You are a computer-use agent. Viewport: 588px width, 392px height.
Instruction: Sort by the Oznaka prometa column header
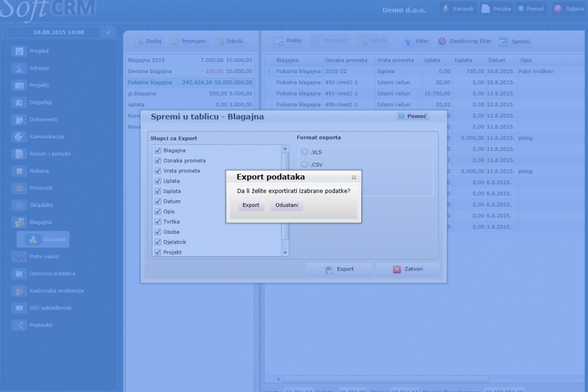349,60
